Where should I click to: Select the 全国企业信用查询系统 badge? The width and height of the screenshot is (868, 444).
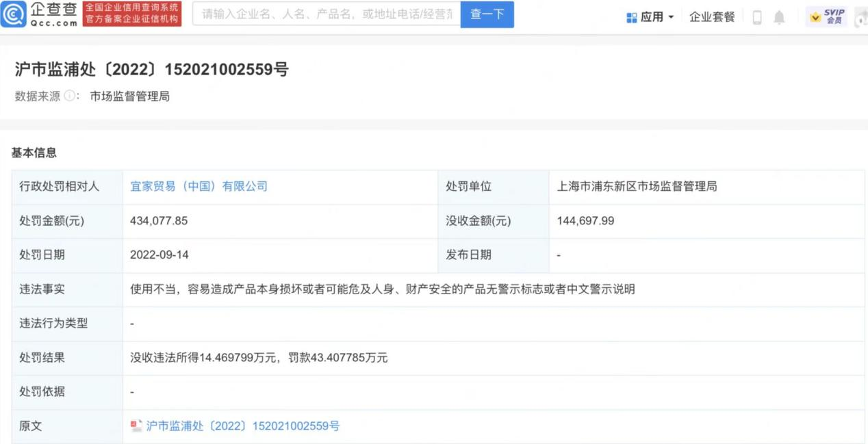132,14
